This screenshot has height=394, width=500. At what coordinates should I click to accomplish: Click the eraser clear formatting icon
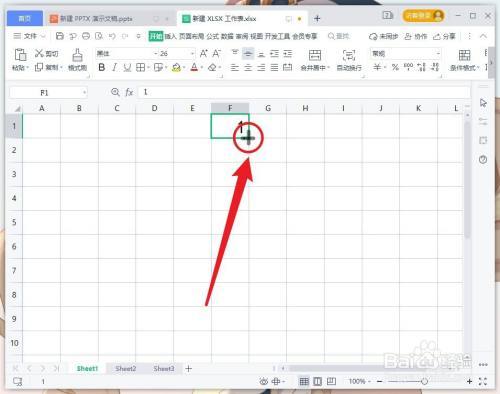click(x=212, y=68)
